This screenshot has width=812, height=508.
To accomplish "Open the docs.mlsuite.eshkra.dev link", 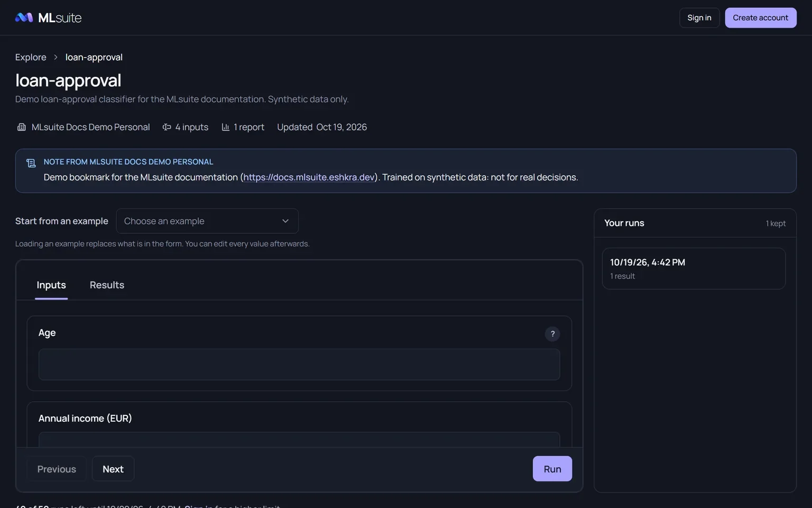I will [x=309, y=177].
